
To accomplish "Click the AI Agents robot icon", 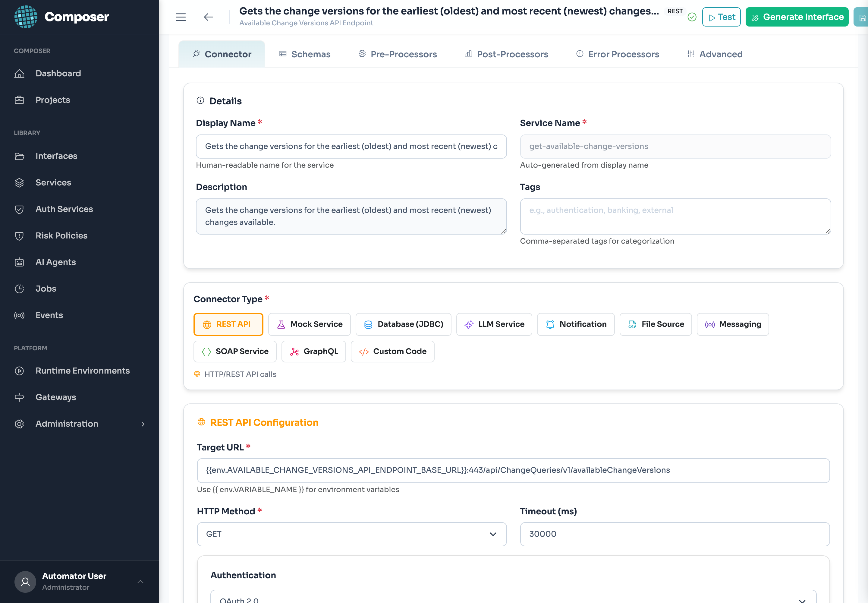I will [x=19, y=262].
